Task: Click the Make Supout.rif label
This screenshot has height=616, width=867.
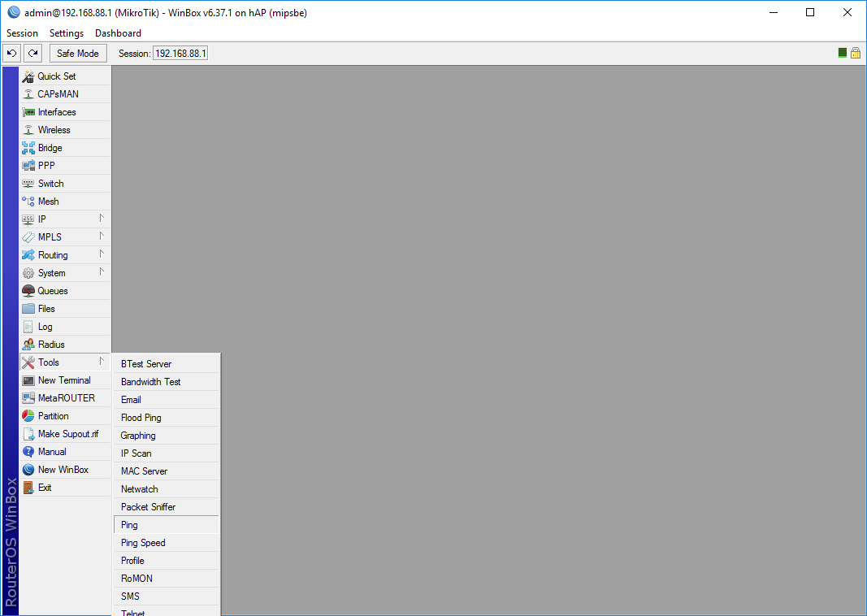Action: [68, 434]
